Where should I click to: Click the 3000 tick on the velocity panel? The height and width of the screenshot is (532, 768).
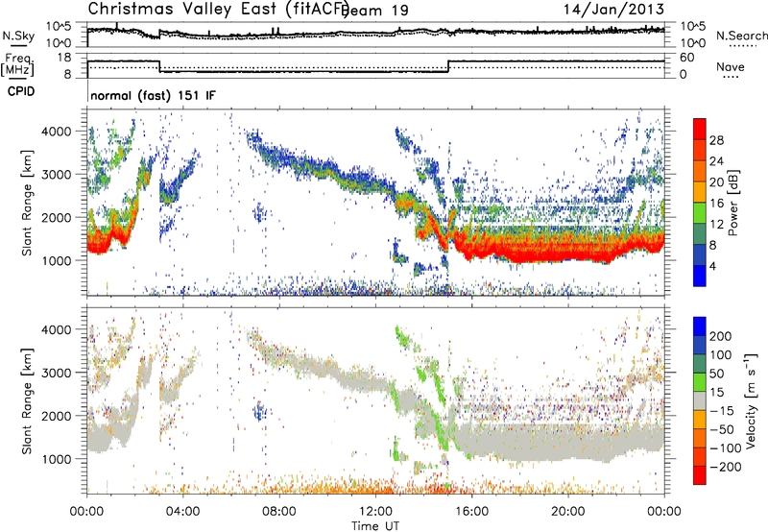(56, 373)
